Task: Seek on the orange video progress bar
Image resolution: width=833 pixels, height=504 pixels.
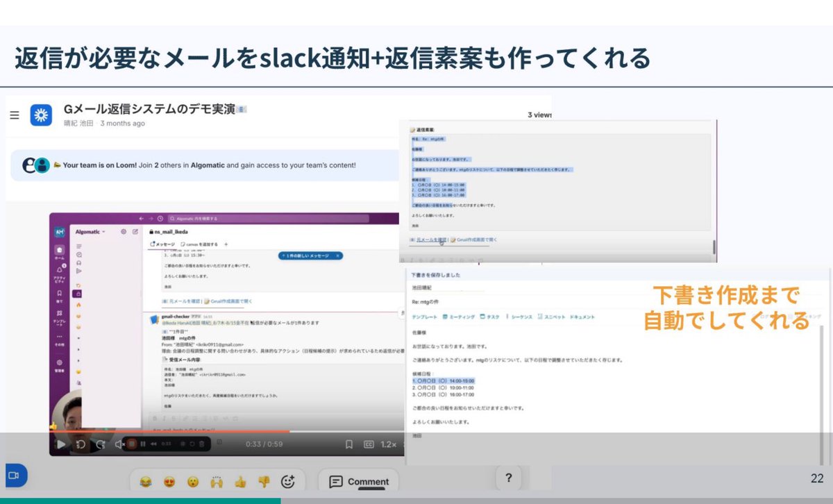Action: pos(169,431)
